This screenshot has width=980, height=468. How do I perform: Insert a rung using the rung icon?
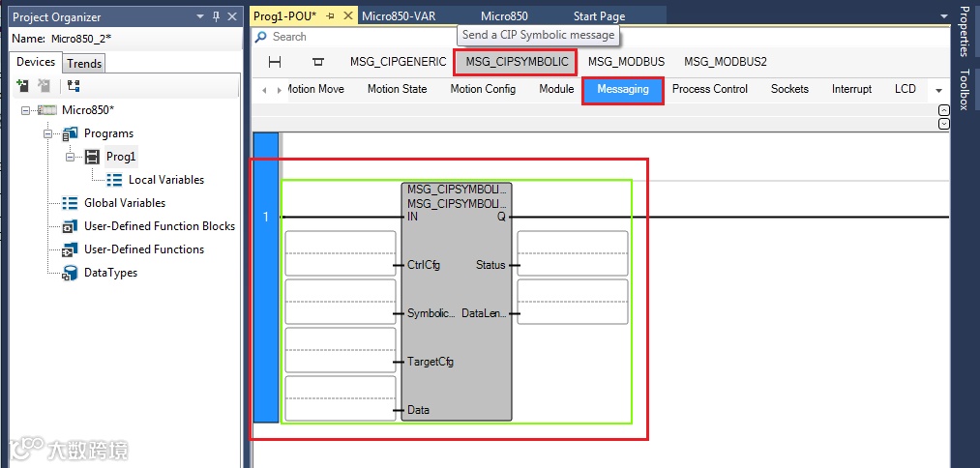coord(275,61)
